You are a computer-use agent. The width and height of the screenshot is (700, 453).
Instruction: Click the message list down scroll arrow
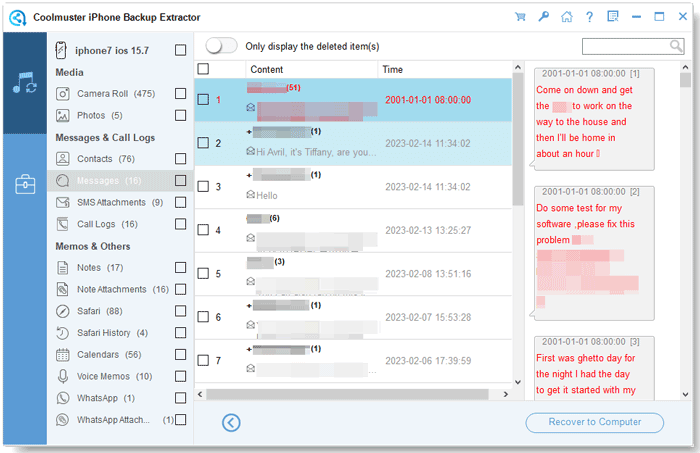[x=518, y=382]
